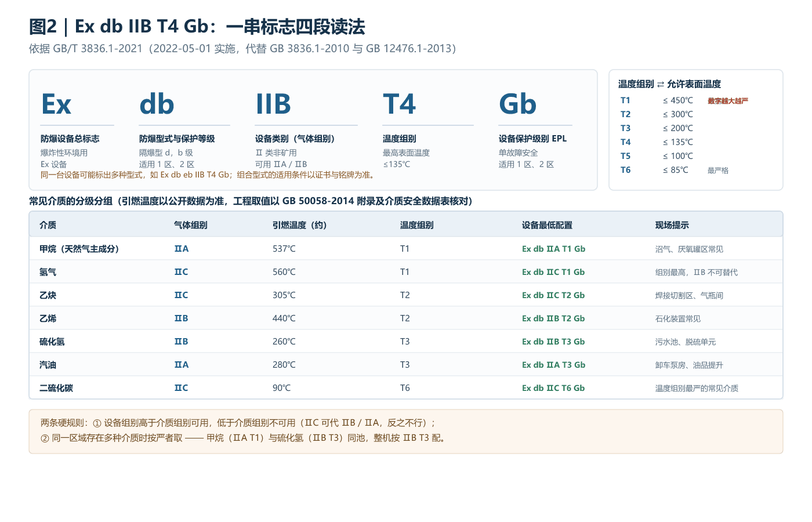Viewport: 812px width, 522px height.
Task: Click the '乙炔' medium cell
Action: tap(48, 295)
